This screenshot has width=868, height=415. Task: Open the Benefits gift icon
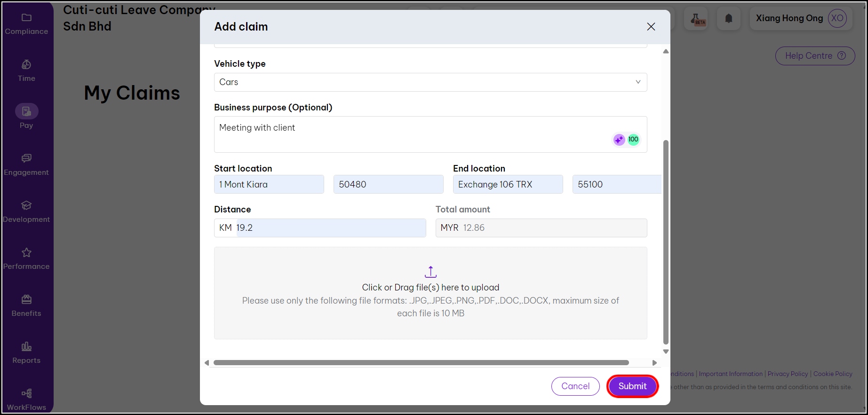[26, 299]
